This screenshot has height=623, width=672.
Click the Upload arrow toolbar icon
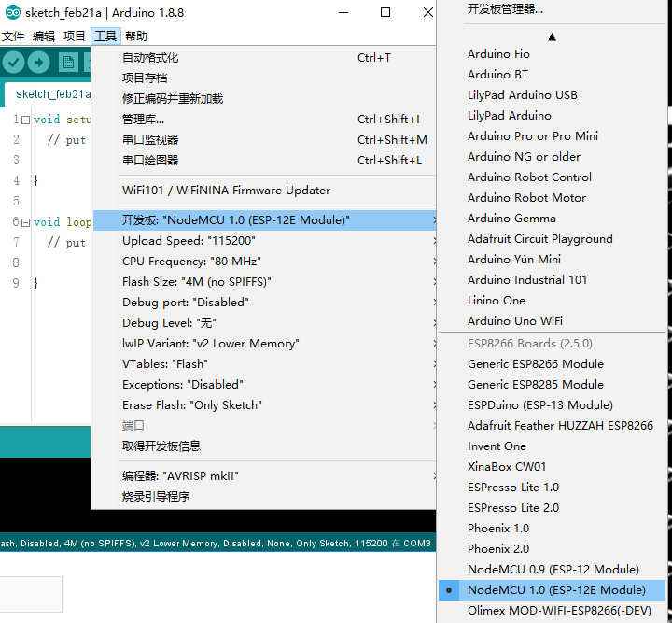38,63
